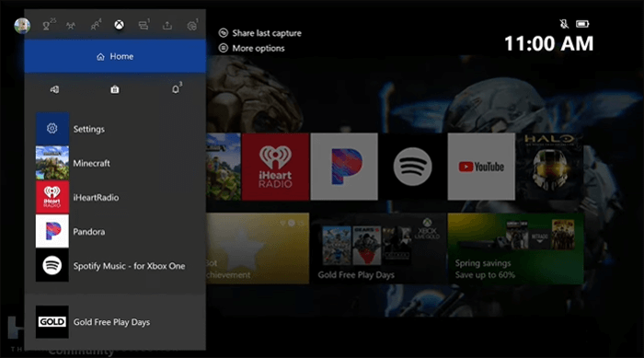Open the Spring savings promo tile

(515, 248)
